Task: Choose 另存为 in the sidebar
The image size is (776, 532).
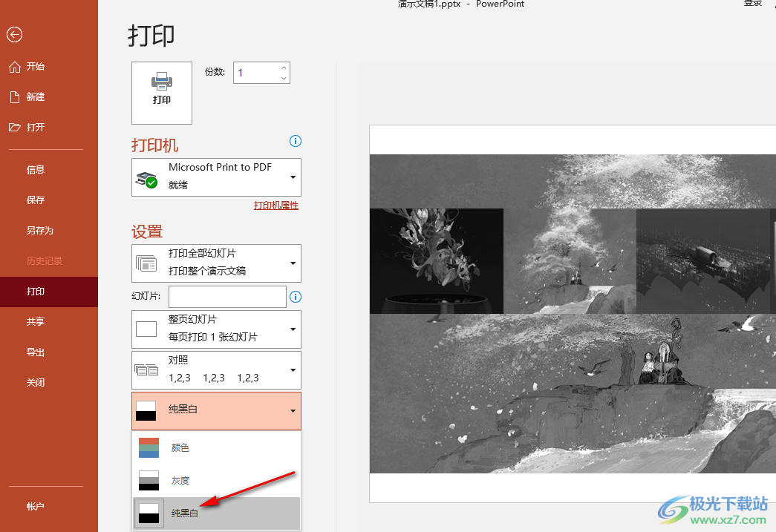Action: click(x=49, y=231)
